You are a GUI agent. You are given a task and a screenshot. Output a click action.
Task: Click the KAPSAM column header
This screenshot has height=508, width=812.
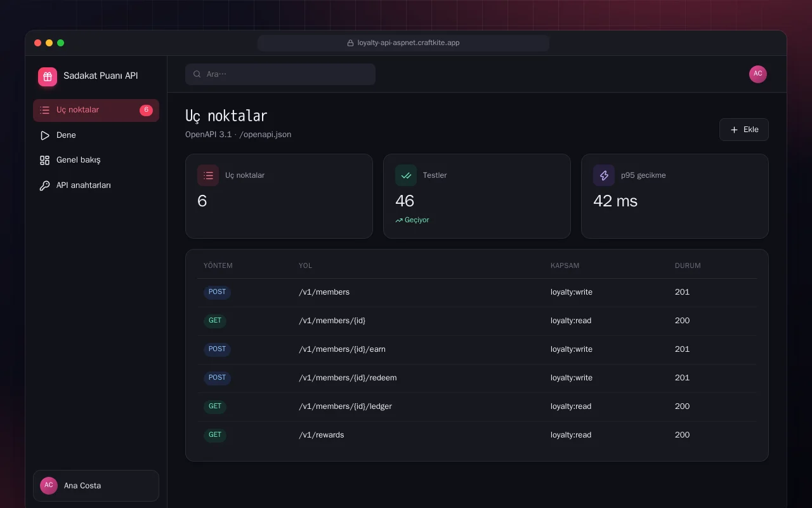pos(565,265)
